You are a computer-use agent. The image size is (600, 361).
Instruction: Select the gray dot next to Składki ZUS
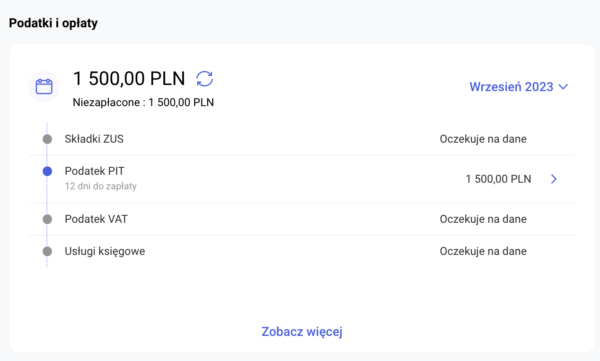(x=47, y=139)
